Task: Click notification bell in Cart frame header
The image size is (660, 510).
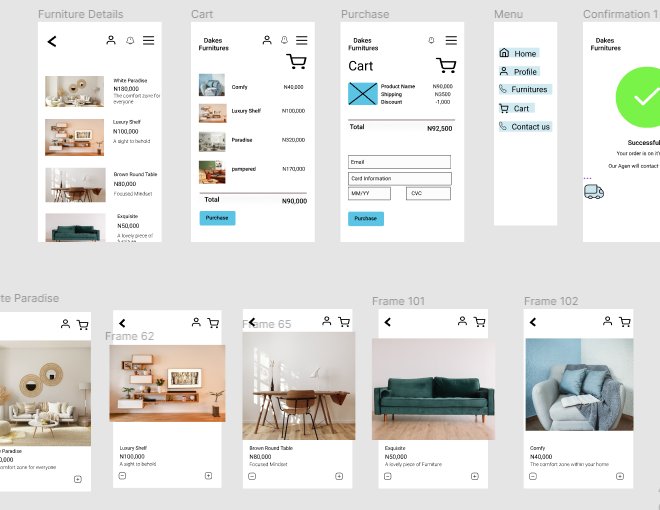Action: (x=285, y=40)
